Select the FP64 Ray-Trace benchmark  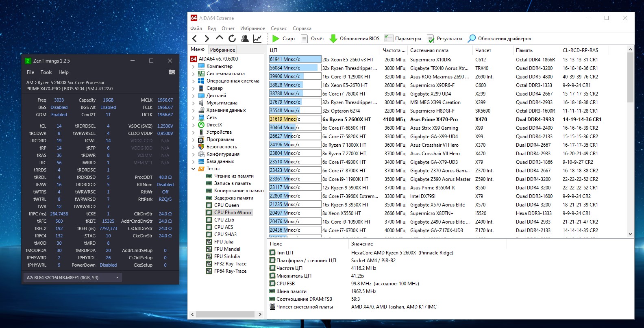click(230, 271)
